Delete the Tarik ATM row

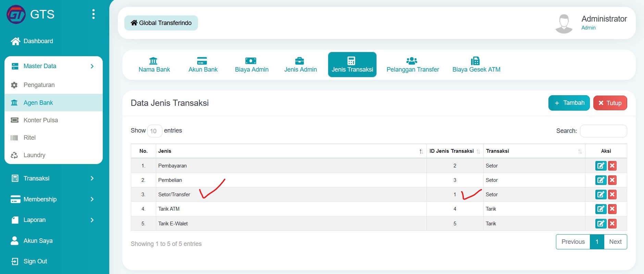click(612, 209)
